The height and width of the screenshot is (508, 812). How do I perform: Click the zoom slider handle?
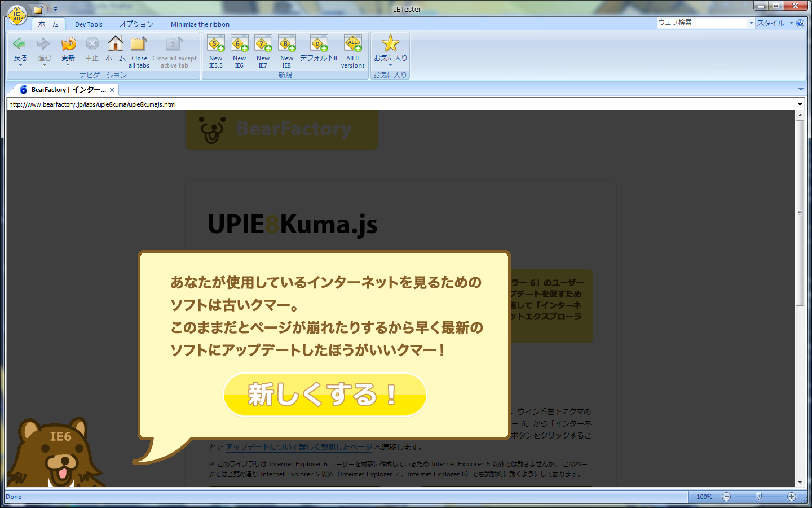click(x=759, y=497)
